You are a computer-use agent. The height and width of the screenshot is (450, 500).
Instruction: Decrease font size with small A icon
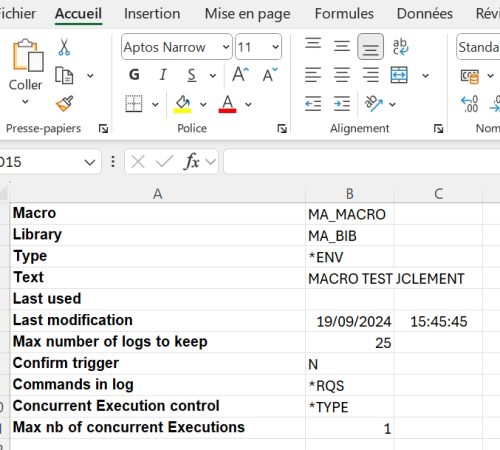click(270, 75)
